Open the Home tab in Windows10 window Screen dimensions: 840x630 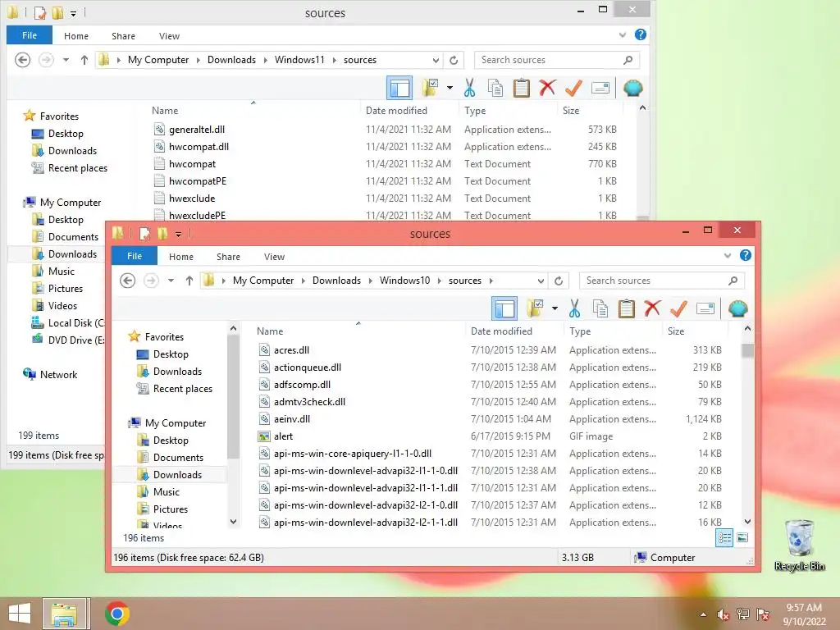point(181,257)
